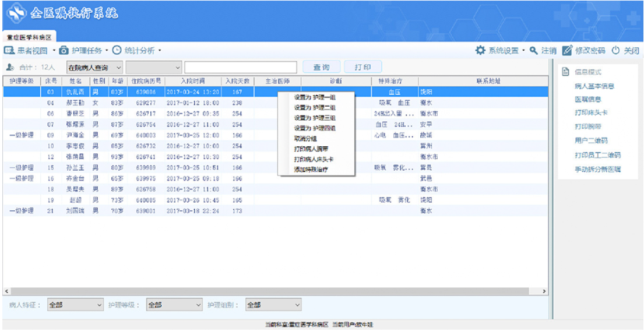Click the 信息模式 document icon

[x=565, y=72]
